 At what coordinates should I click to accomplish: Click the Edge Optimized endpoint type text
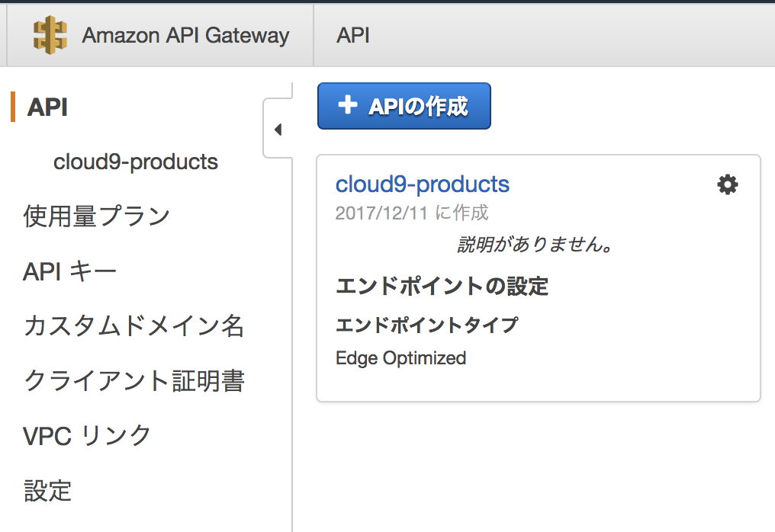click(400, 358)
